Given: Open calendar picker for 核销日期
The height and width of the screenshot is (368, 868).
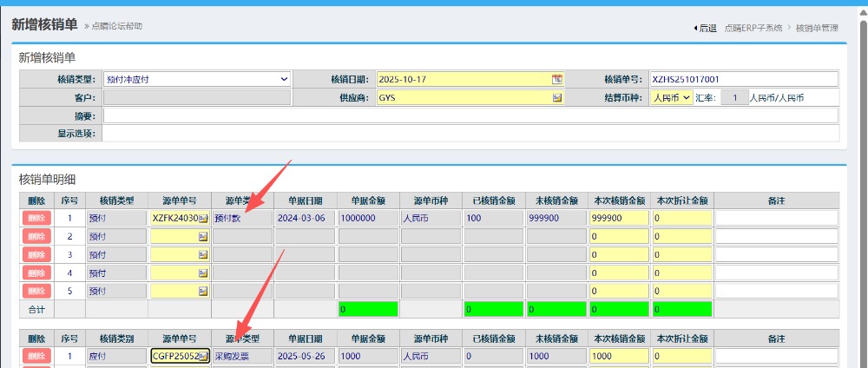Looking at the screenshot, I should click(557, 79).
